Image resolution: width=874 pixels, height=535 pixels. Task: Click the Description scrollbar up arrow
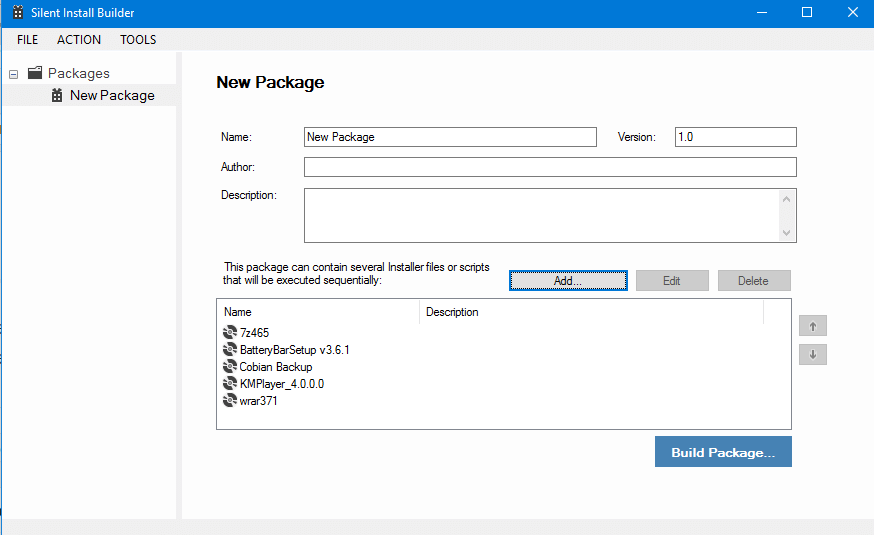[x=786, y=199]
